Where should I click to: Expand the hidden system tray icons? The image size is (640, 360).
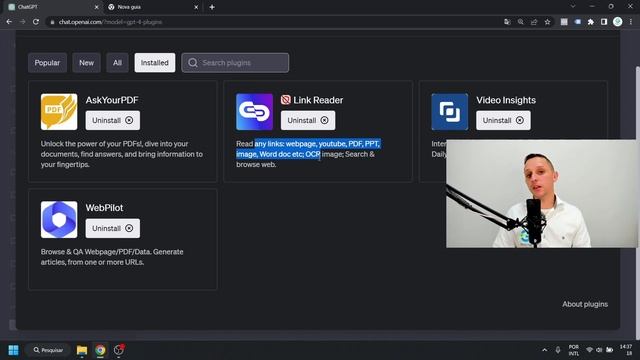544,350
